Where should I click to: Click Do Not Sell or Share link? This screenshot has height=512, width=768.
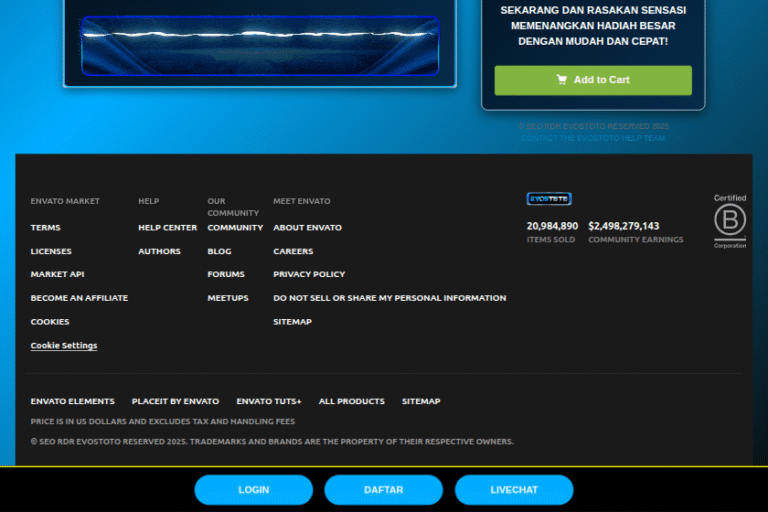tap(389, 298)
